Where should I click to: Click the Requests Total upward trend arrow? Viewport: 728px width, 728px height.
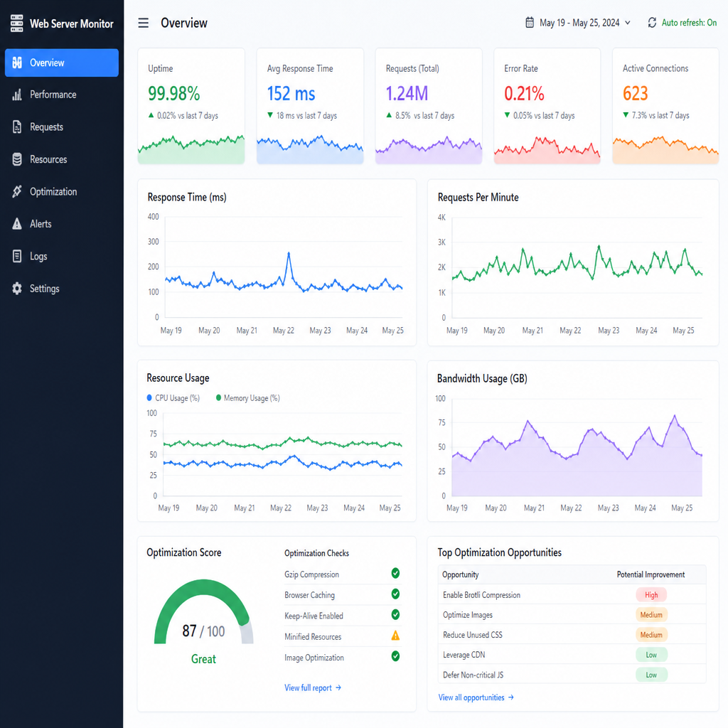point(389,115)
